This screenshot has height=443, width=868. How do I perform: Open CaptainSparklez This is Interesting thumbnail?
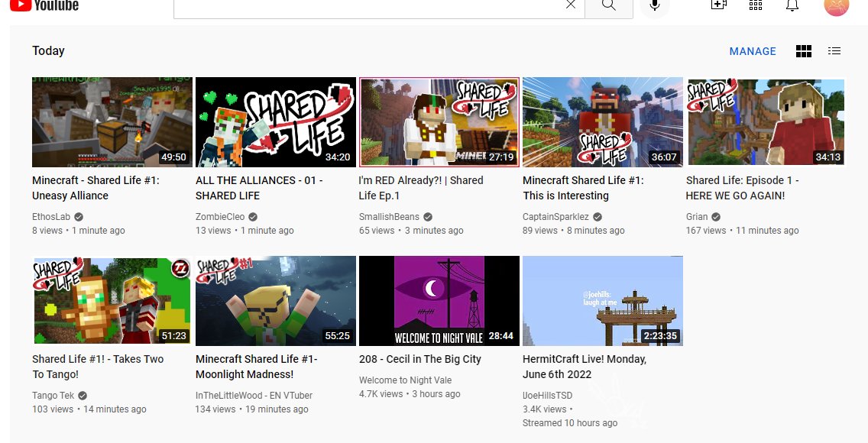pos(603,122)
